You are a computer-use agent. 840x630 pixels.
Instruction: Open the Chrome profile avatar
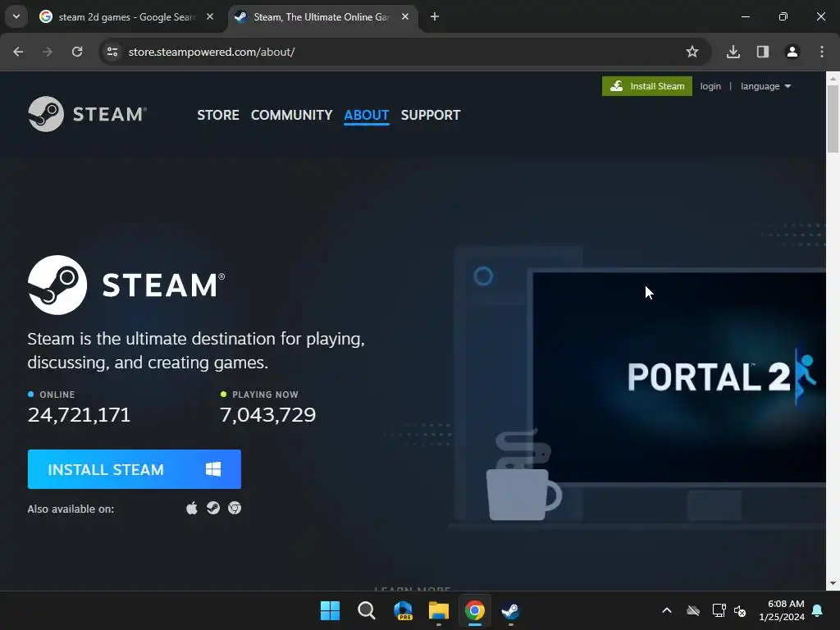(792, 52)
